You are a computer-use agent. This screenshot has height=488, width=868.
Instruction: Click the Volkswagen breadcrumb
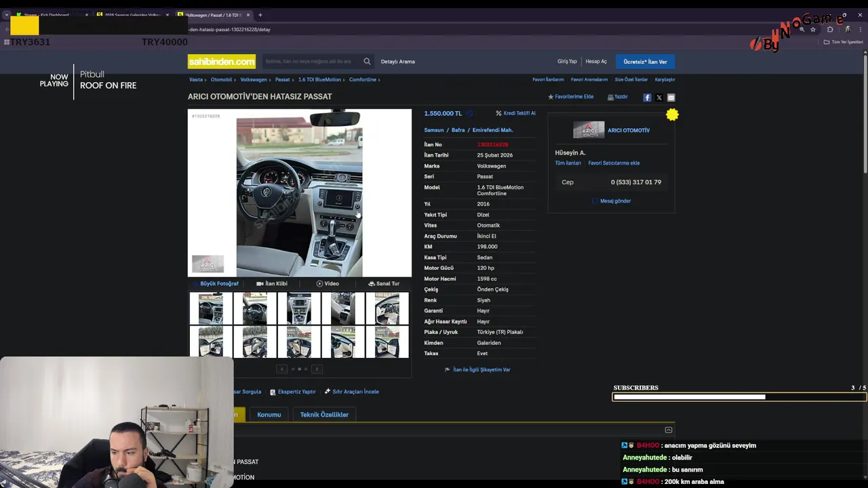coord(254,79)
